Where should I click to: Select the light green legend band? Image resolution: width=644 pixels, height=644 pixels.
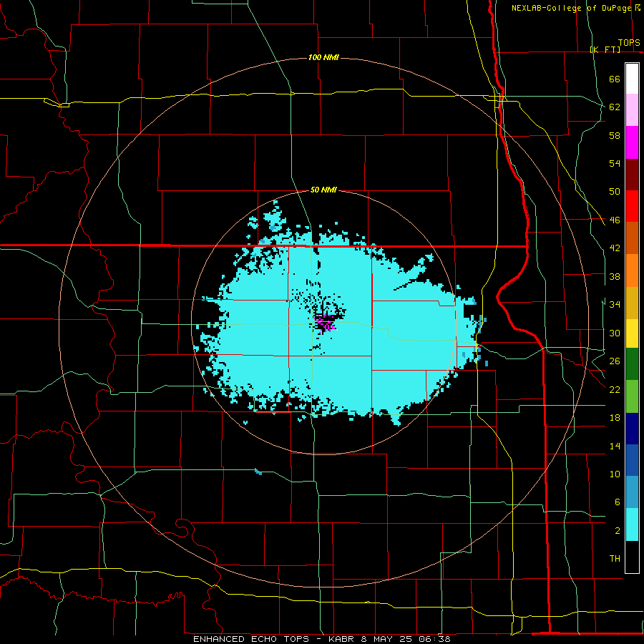632,396
